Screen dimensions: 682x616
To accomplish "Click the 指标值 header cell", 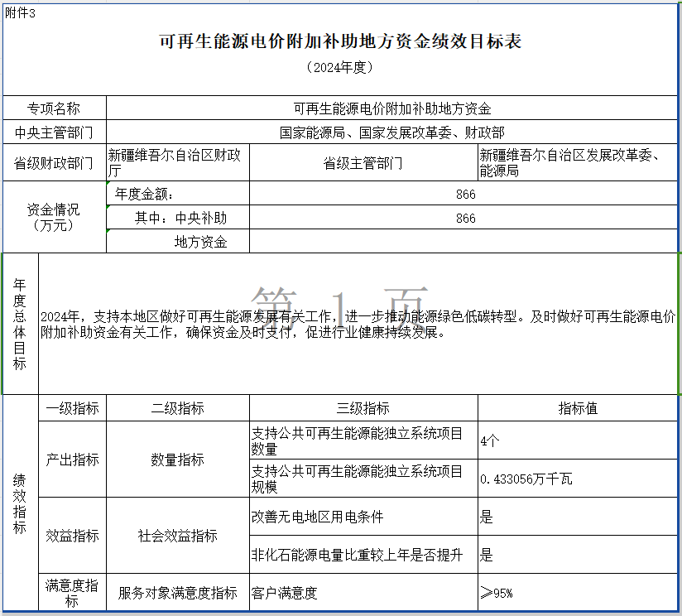I will 577,408.
